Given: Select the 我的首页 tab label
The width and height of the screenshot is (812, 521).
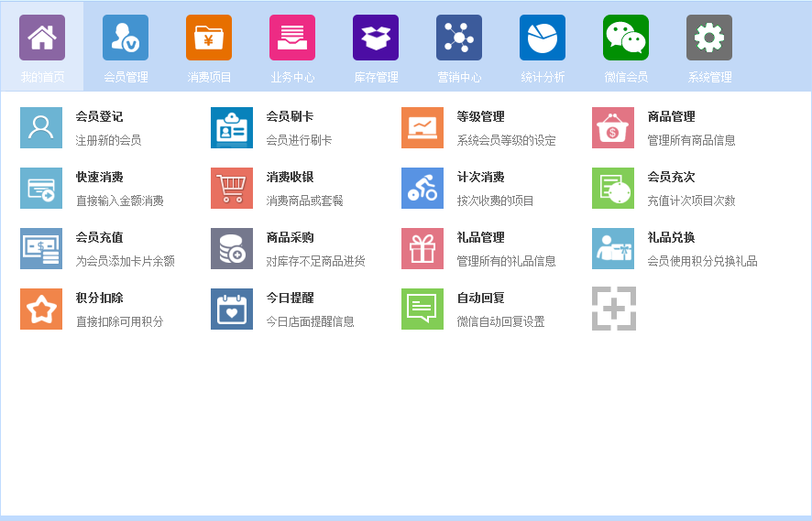Looking at the screenshot, I should [x=42, y=77].
